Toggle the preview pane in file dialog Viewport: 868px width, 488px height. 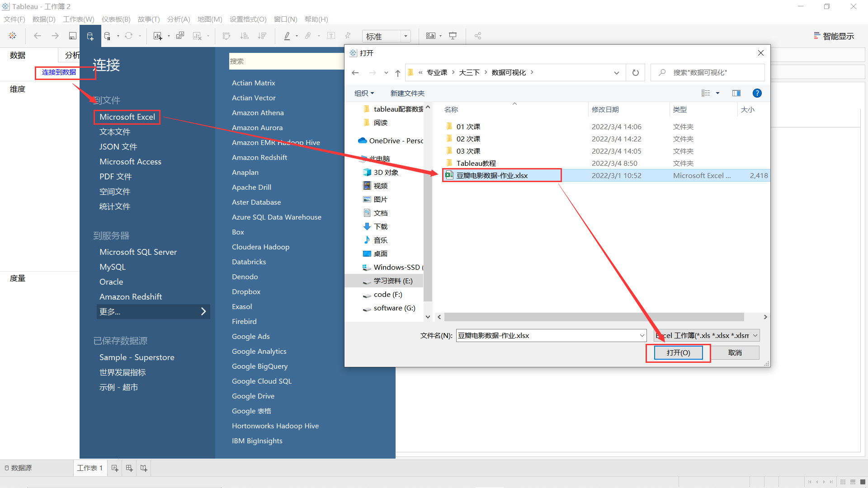pyautogui.click(x=736, y=93)
